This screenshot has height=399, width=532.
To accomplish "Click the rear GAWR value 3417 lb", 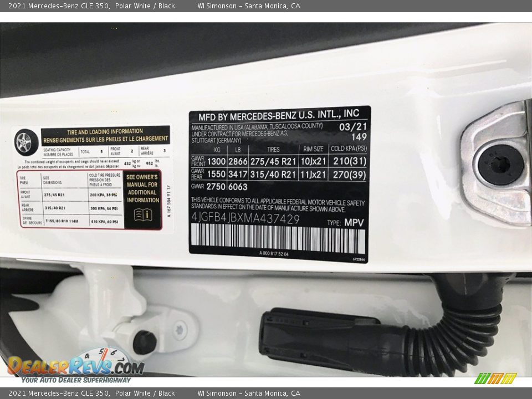I will tap(238, 175).
